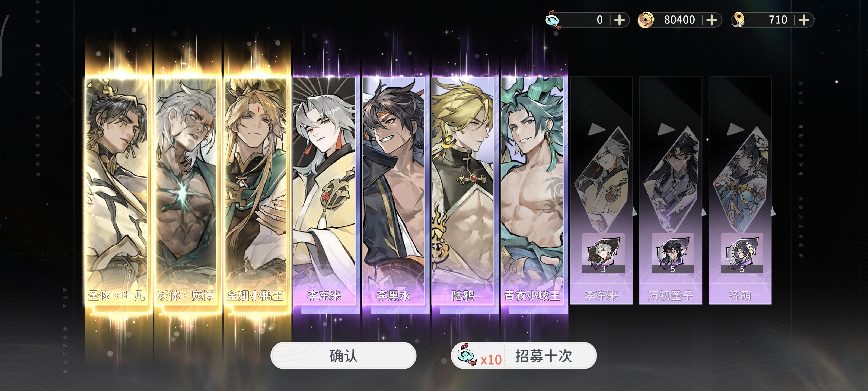Tap the blue recruit token icon at top
The image size is (868, 391).
coord(553,20)
